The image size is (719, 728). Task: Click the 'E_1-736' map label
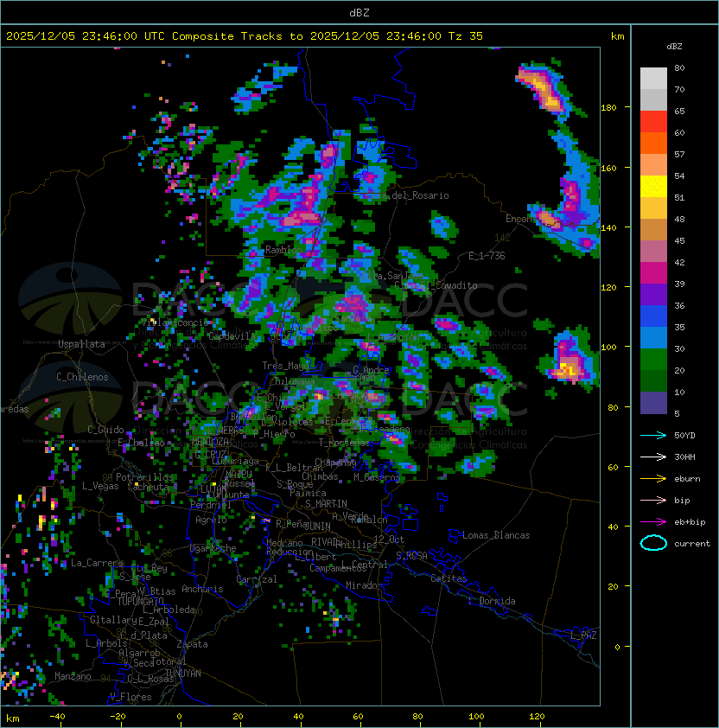tap(487, 255)
